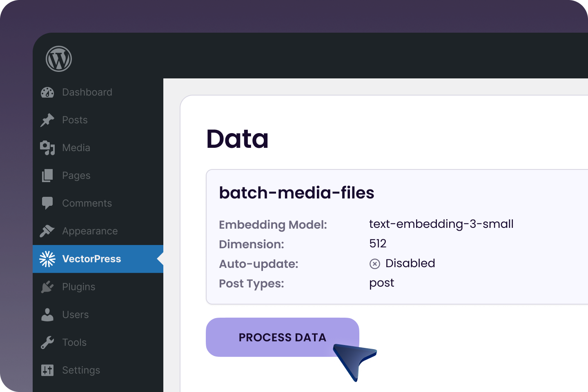The width and height of the screenshot is (588, 392).
Task: Click the Plugins plug icon
Action: click(47, 287)
